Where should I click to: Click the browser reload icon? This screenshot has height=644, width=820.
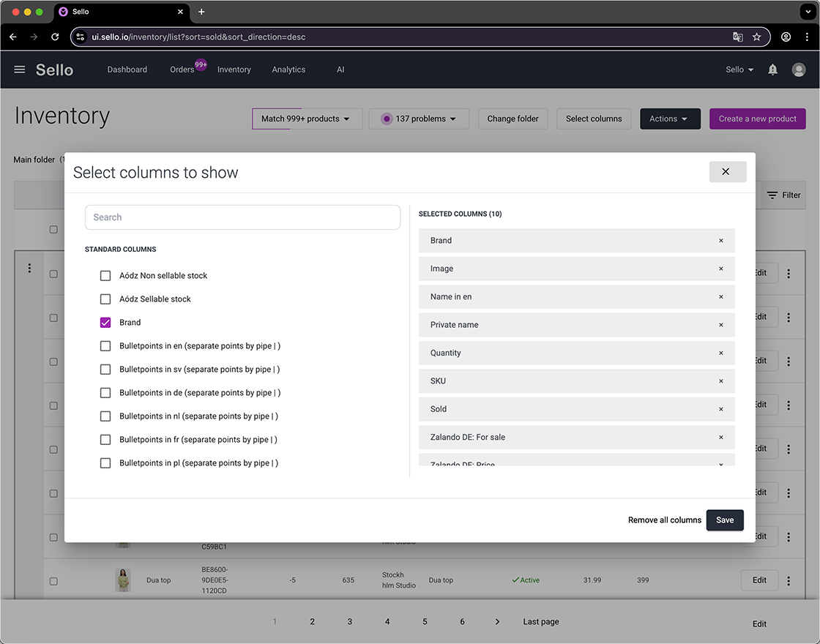[x=55, y=37]
